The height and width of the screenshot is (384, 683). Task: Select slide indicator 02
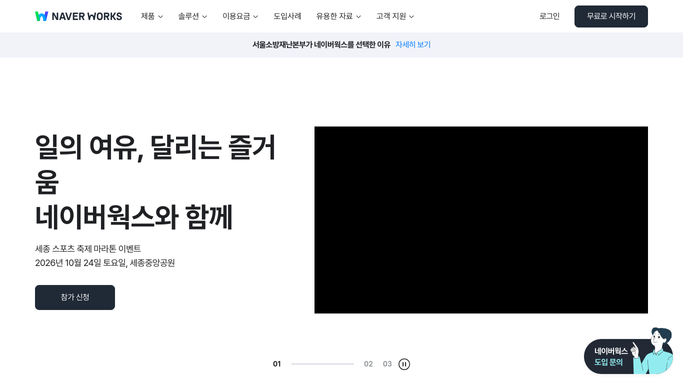[x=368, y=364]
